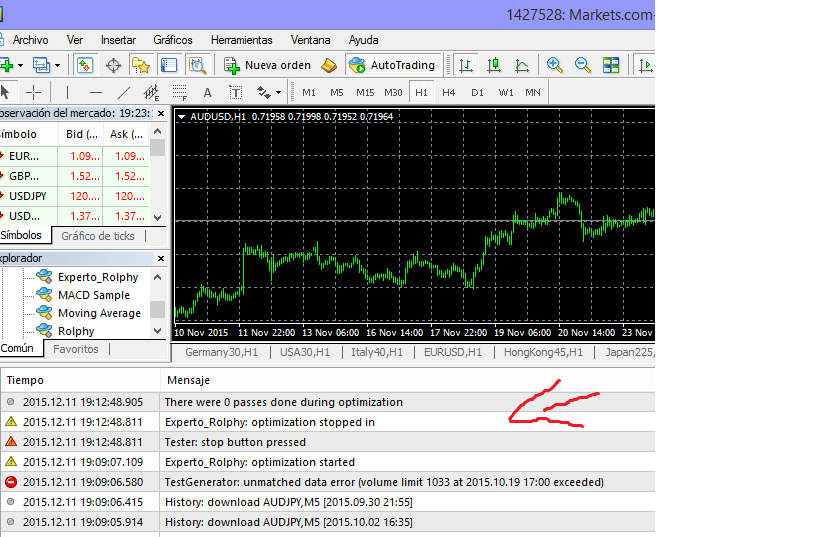
Task: Click the Nueva orden button
Action: [267, 65]
